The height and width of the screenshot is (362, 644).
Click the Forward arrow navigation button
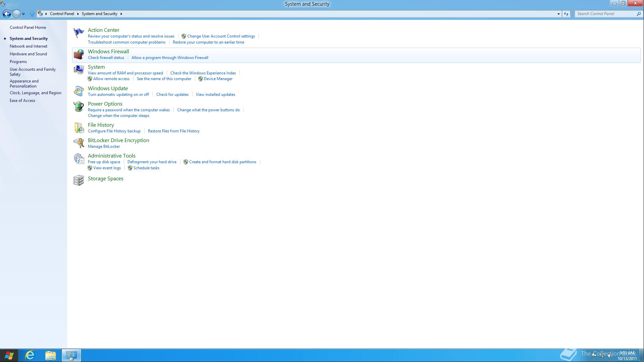(x=16, y=14)
